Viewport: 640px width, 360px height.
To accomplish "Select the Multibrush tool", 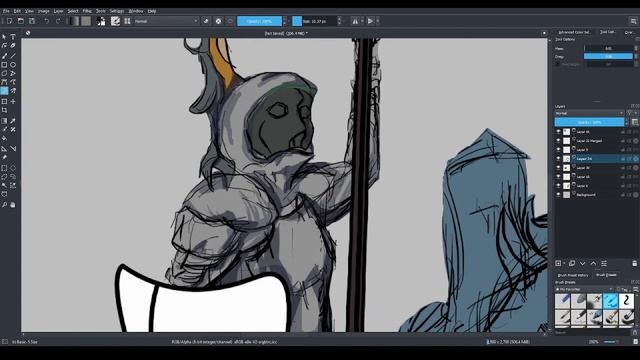I will [x=13, y=91].
